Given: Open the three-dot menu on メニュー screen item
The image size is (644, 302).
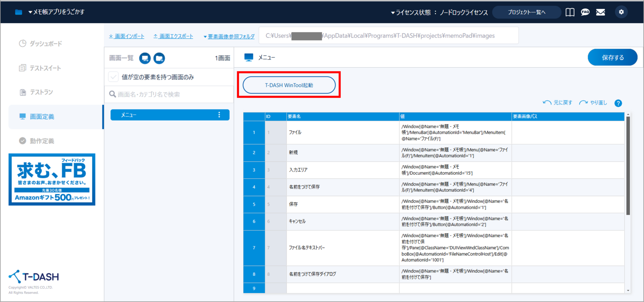Looking at the screenshot, I should (x=219, y=115).
